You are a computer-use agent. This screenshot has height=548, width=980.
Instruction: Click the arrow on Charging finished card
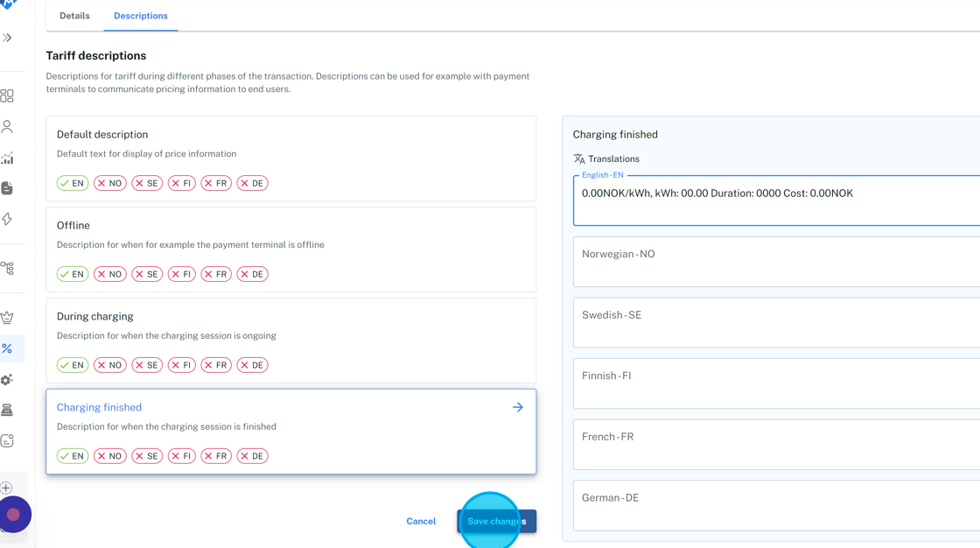tap(518, 407)
